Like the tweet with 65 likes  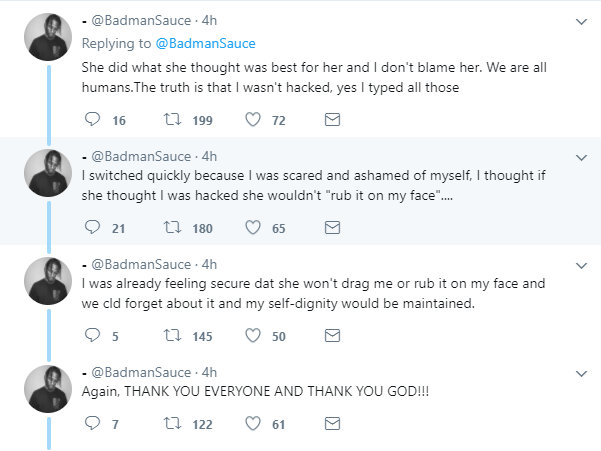click(253, 228)
